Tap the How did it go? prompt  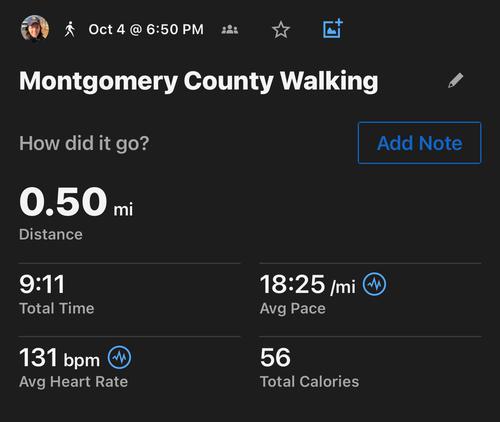(x=84, y=143)
